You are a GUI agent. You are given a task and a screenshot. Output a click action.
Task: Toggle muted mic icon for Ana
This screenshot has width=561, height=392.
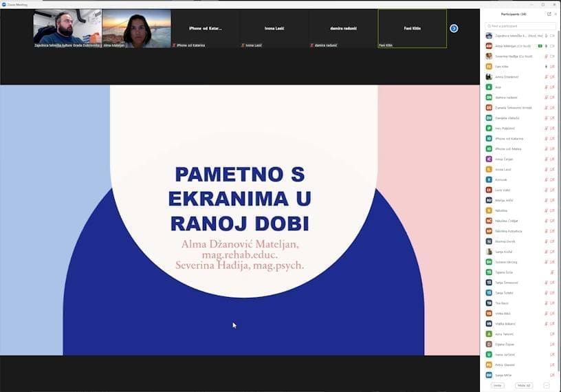[x=546, y=87]
